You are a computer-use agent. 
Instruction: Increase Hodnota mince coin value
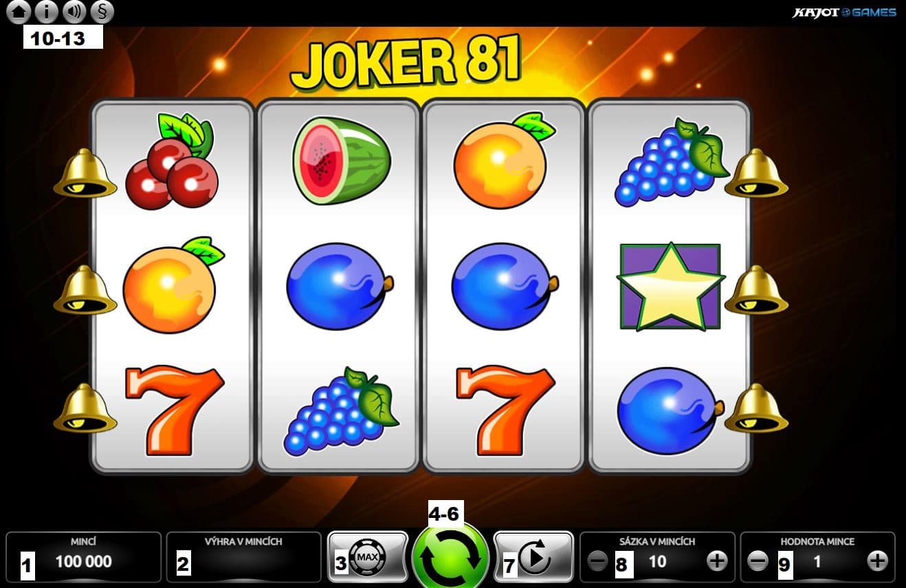[x=877, y=561]
